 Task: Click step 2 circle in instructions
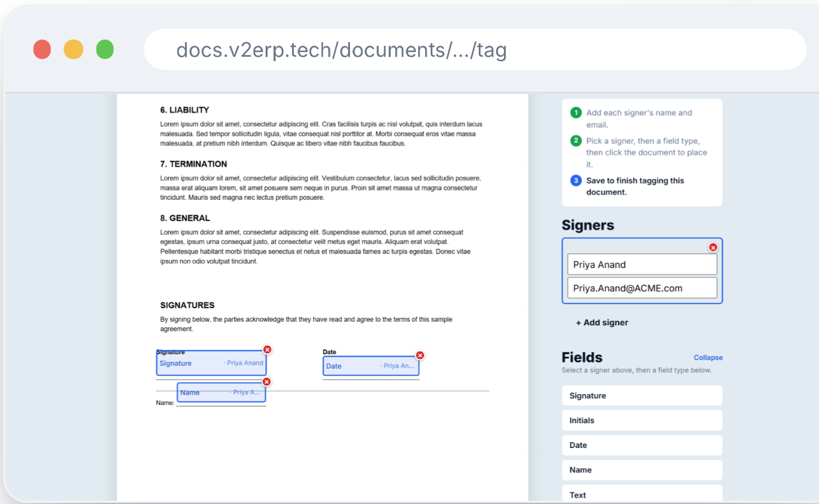point(576,140)
